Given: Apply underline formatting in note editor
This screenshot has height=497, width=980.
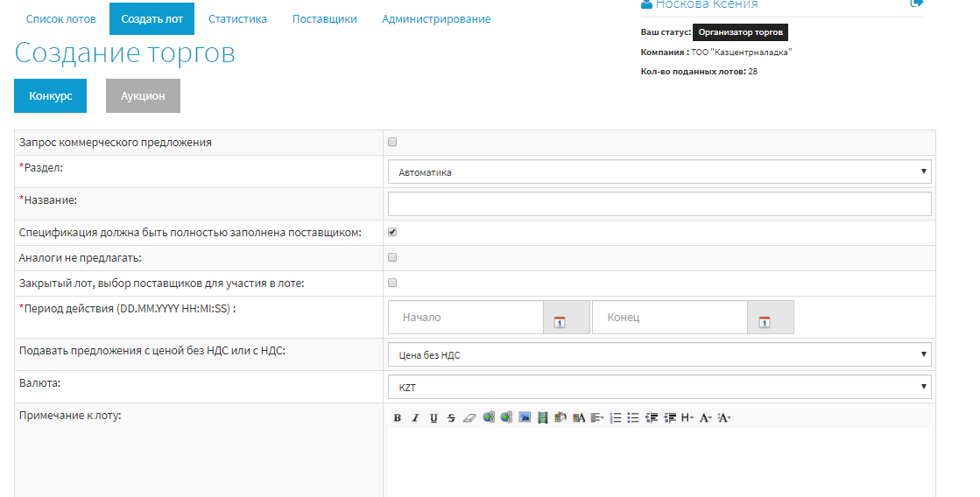Looking at the screenshot, I should coord(434,417).
